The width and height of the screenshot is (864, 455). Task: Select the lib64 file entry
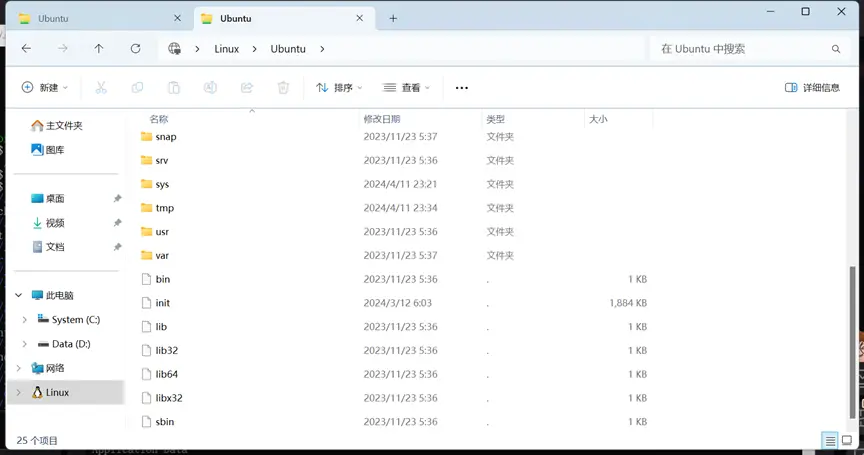(166, 374)
